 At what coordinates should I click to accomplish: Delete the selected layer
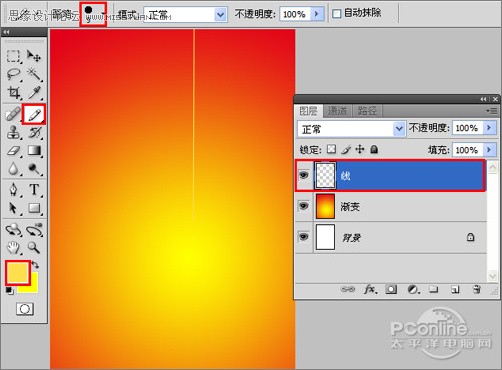(477, 289)
